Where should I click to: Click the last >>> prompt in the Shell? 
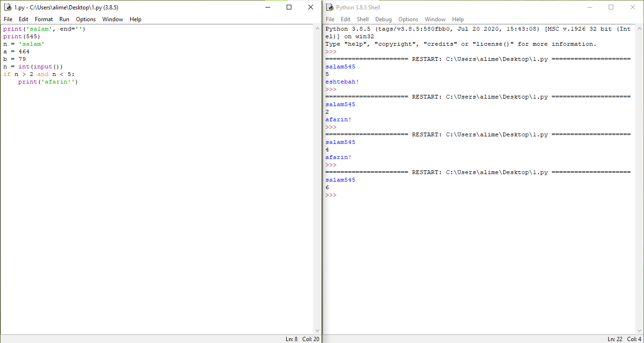331,195
